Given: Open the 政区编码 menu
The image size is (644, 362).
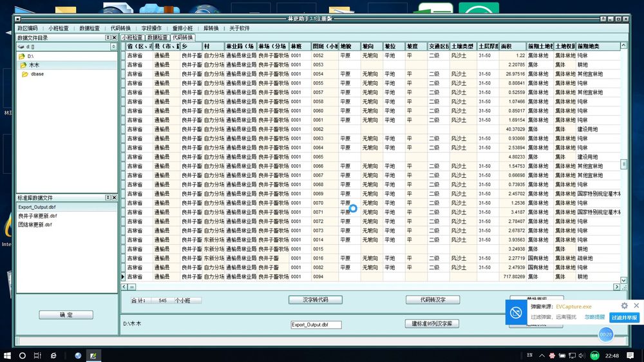Looking at the screenshot, I should click(27, 28).
